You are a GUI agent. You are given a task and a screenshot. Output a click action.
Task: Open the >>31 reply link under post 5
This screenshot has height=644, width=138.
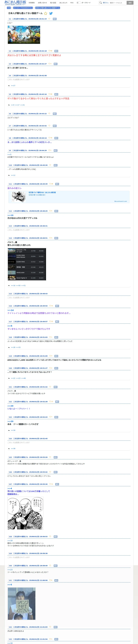[x=23, y=105]
